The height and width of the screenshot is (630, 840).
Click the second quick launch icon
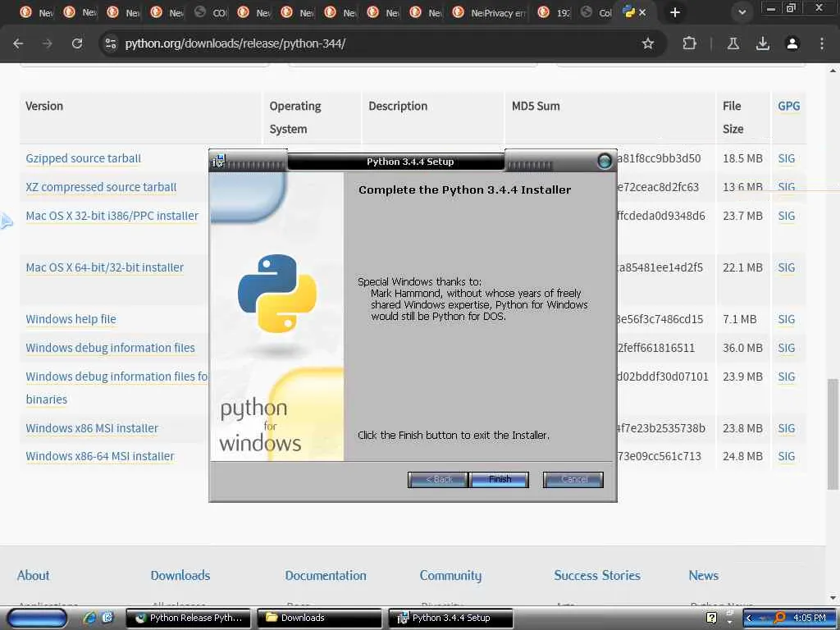coord(107,618)
